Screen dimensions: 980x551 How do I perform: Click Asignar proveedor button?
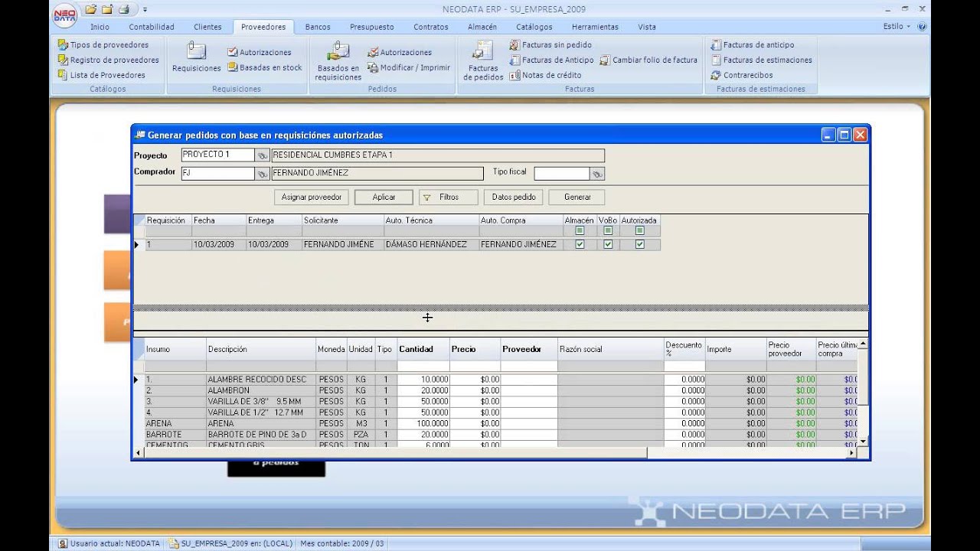[x=312, y=197]
